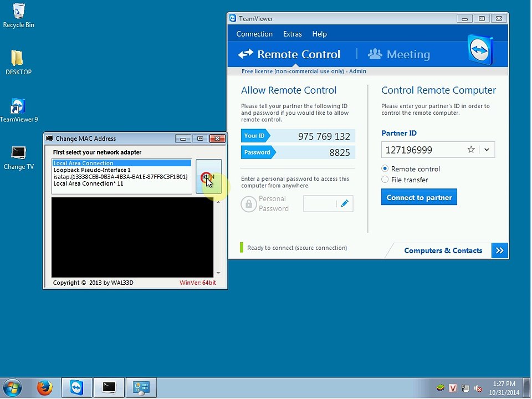Switch to the Remote Control tab
The width and height of the screenshot is (532, 399).
pos(289,54)
